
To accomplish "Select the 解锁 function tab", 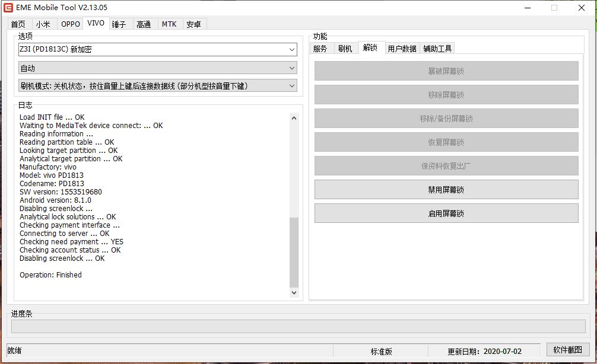I will (370, 47).
